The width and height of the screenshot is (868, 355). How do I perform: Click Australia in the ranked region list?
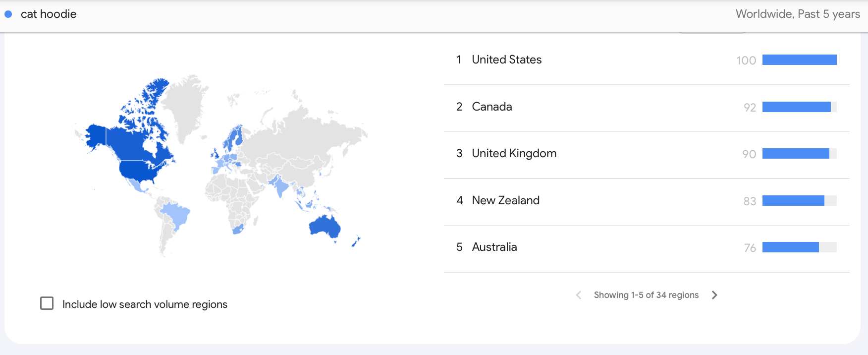tap(494, 247)
